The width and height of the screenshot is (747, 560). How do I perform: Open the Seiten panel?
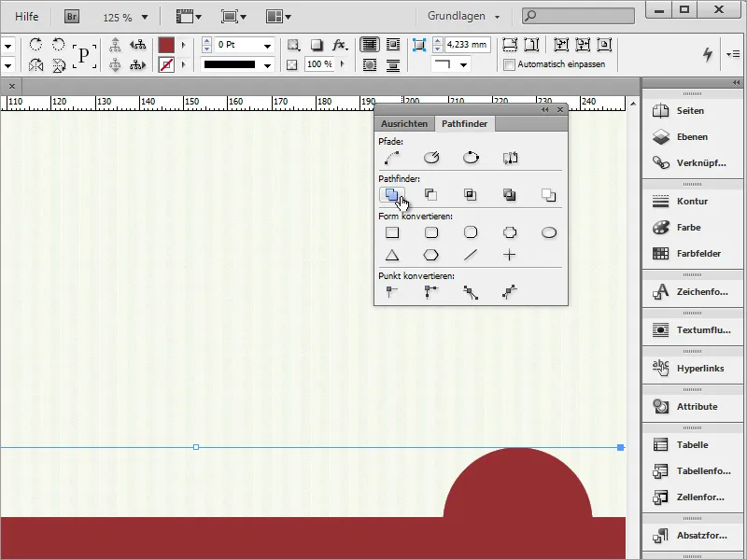coord(692,110)
